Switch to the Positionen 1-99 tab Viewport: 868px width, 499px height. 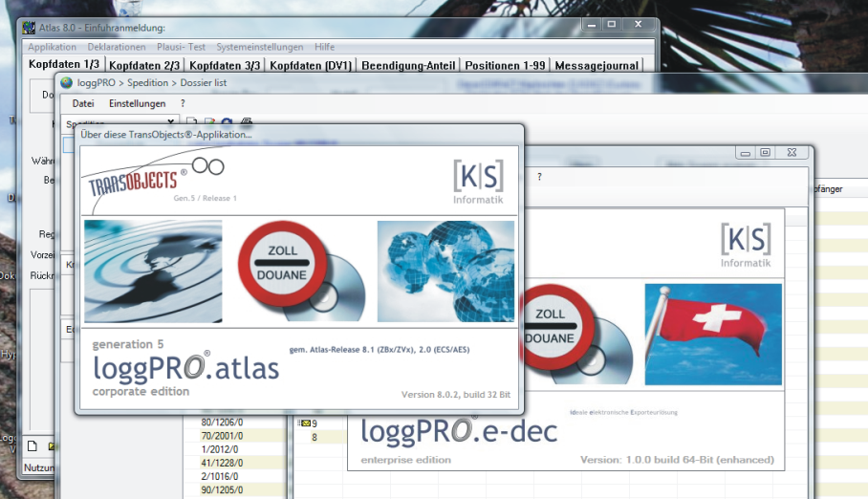point(505,65)
